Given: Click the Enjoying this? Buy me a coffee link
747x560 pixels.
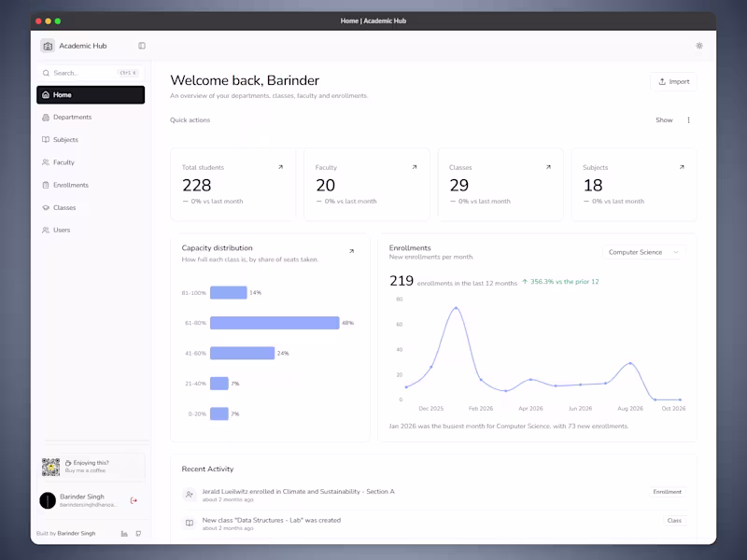Looking at the screenshot, I should pyautogui.click(x=91, y=467).
